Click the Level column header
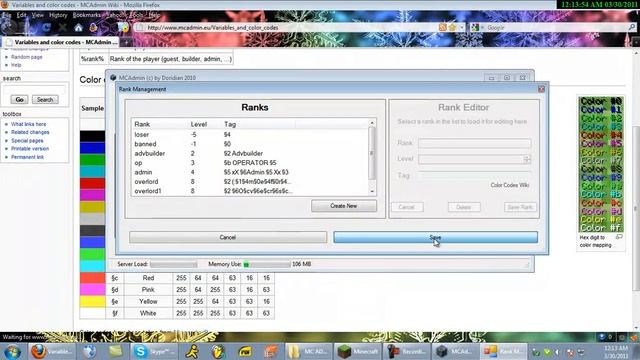This screenshot has height=360, width=640. pyautogui.click(x=205, y=124)
